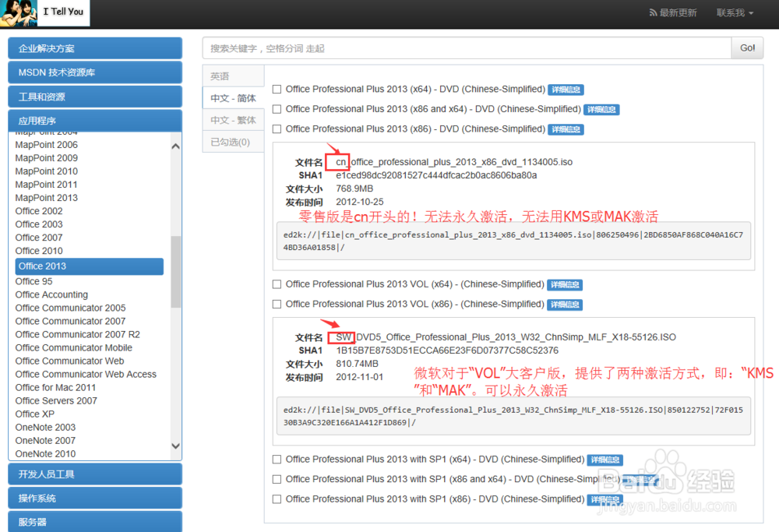Select Office 2007 in the list

point(39,238)
